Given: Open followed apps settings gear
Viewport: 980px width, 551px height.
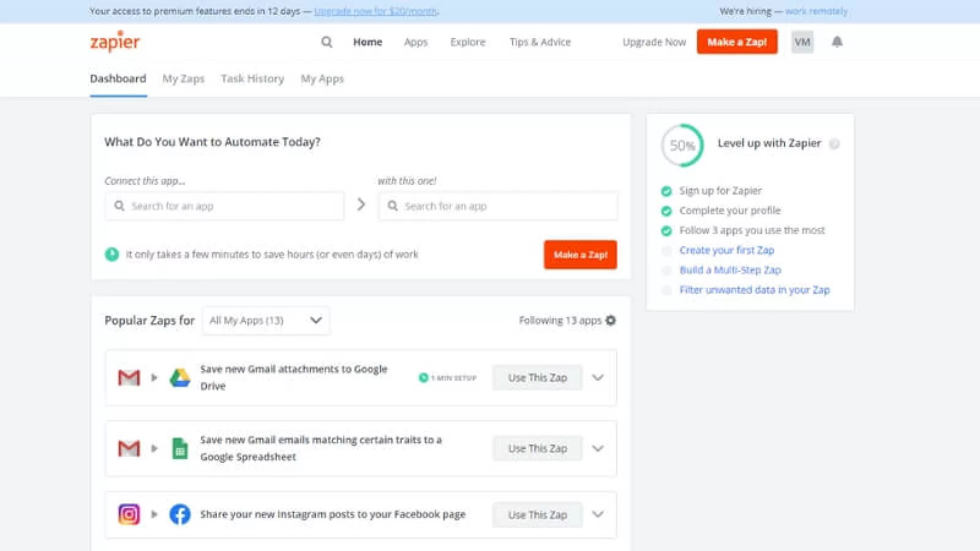Looking at the screenshot, I should (611, 320).
